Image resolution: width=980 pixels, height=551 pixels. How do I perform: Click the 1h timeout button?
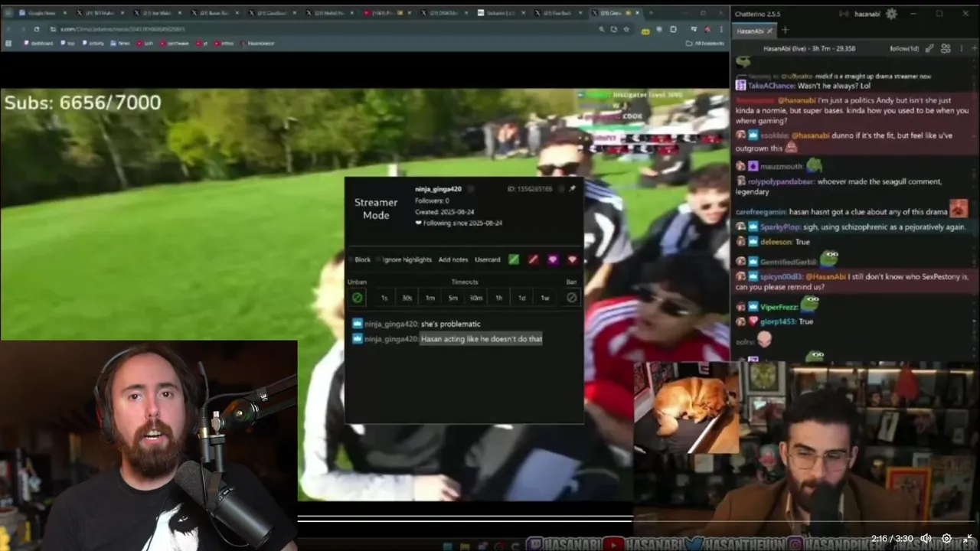(x=499, y=298)
